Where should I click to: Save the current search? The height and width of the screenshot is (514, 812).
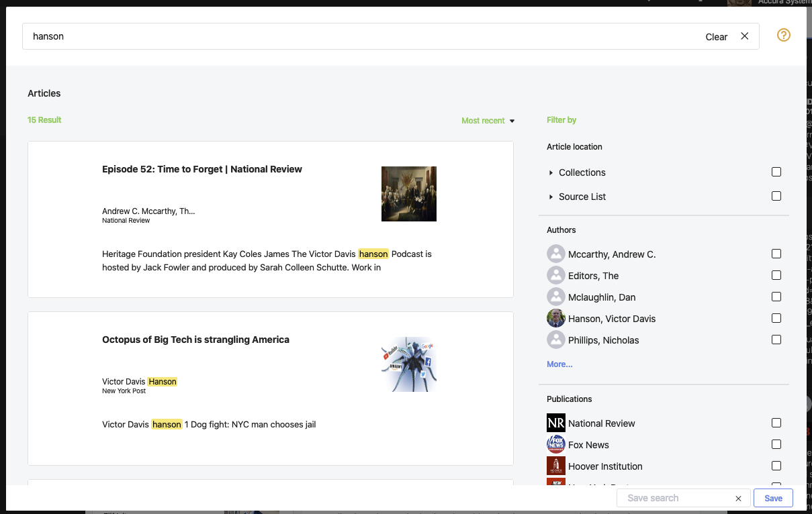pyautogui.click(x=773, y=498)
